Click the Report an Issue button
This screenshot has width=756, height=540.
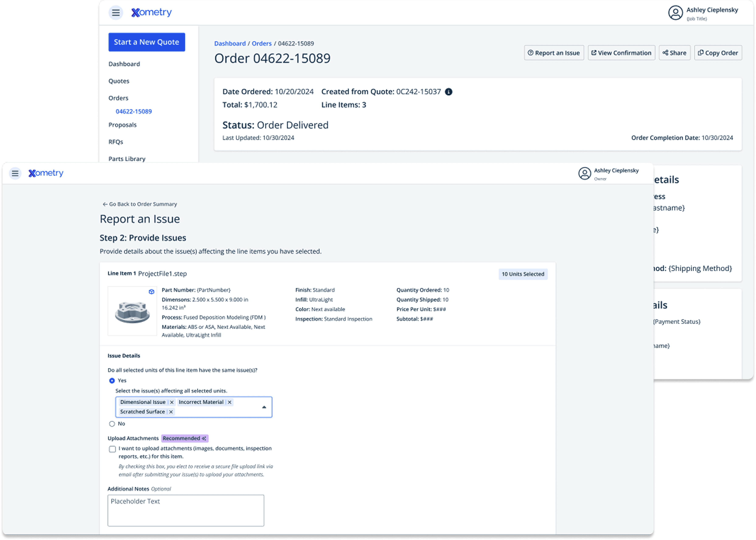pos(554,53)
